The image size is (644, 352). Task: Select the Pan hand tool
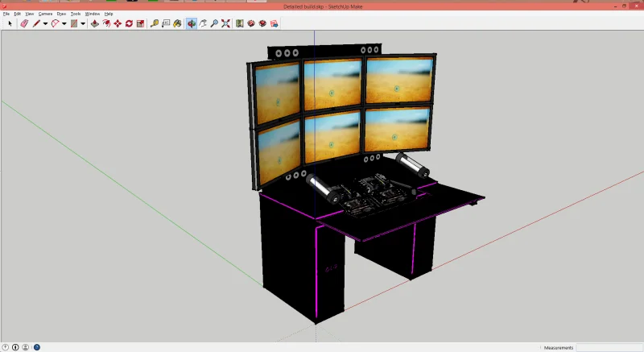pos(203,24)
